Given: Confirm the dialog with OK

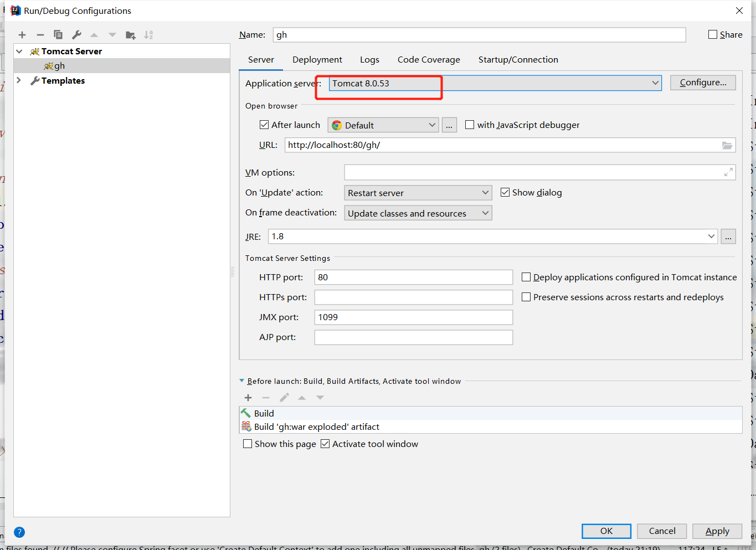Looking at the screenshot, I should pyautogui.click(x=606, y=531).
